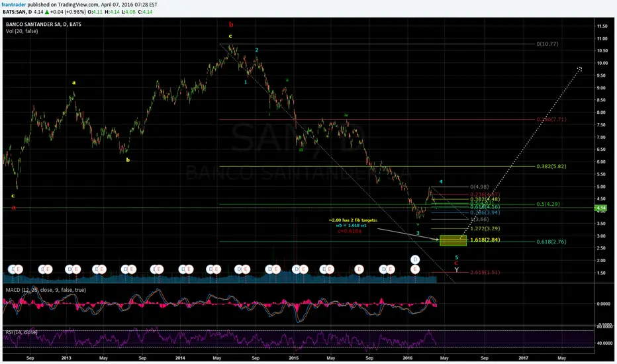The image size is (617, 364).
Task: Click the 40.0000 RSI scale value
Action: (604, 343)
